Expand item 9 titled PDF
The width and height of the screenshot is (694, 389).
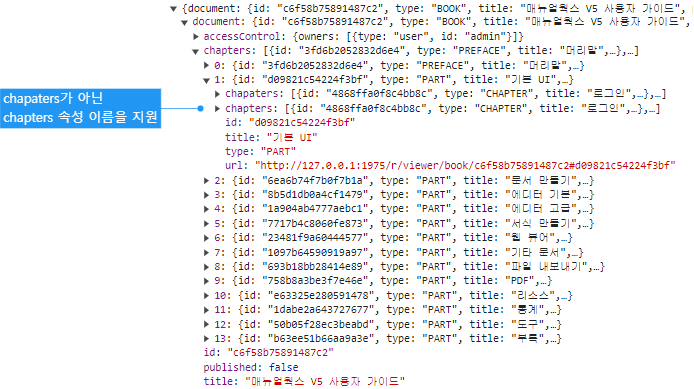click(206, 281)
